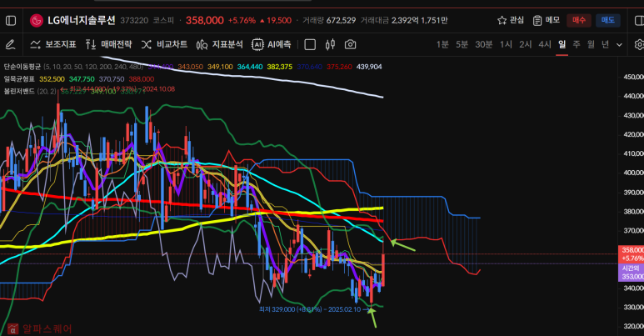
Task: Click the ▲ 19,500 price change value
Action: [276, 21]
